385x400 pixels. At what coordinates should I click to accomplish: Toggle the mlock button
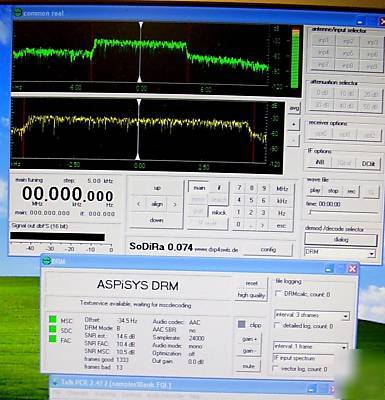tap(219, 212)
